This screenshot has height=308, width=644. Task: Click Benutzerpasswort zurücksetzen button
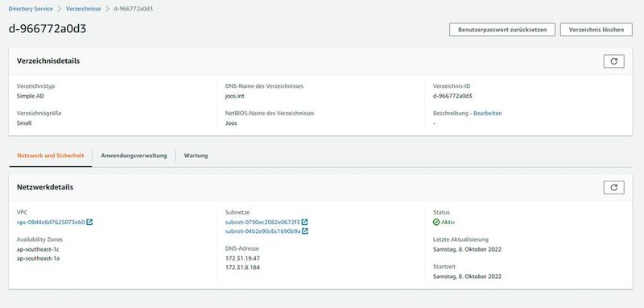click(502, 30)
